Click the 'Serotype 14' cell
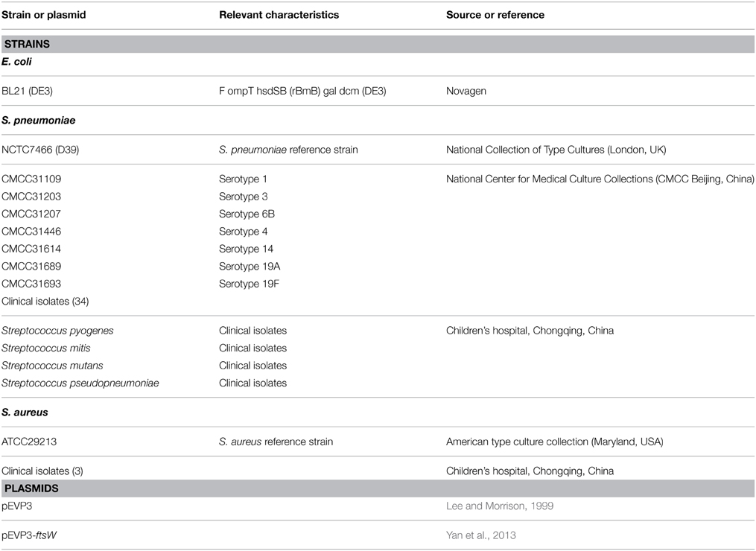756x551 pixels. [247, 249]
